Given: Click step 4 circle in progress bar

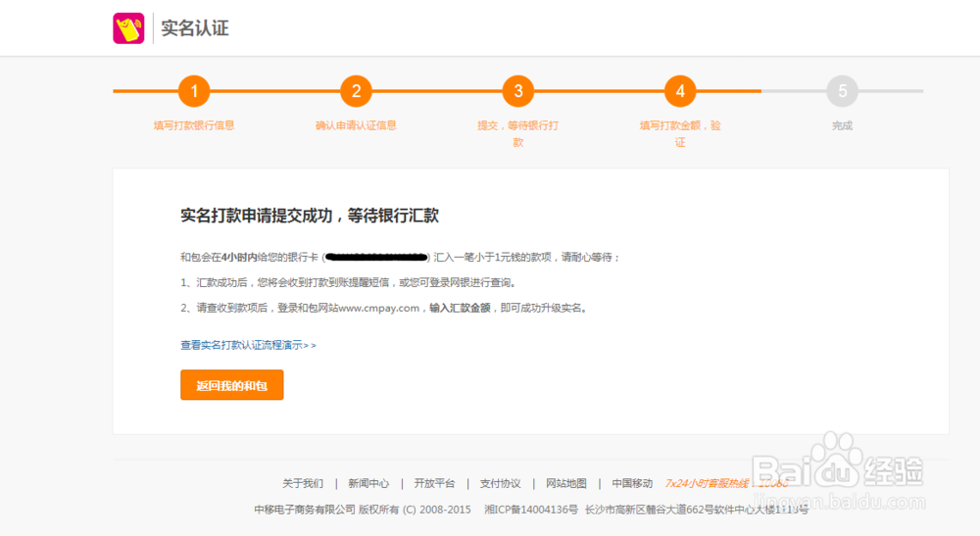Looking at the screenshot, I should (680, 91).
